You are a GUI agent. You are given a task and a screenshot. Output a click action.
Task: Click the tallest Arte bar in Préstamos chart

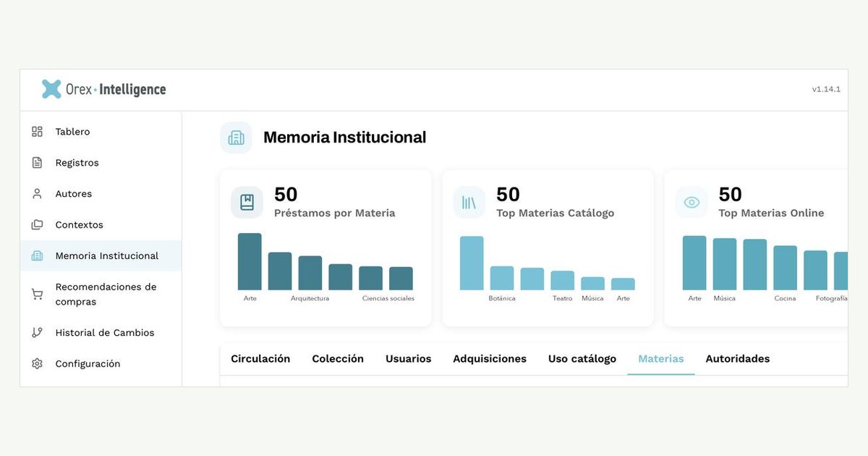point(250,261)
